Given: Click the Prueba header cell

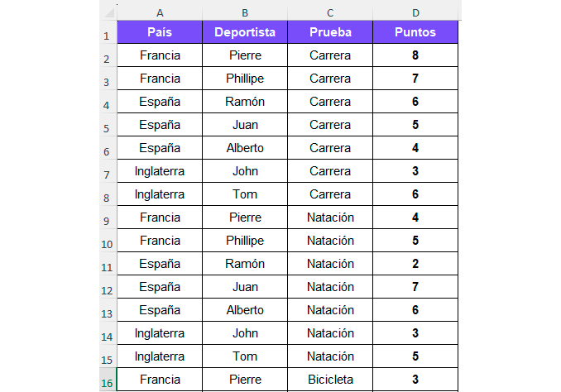Looking at the screenshot, I should click(330, 32).
